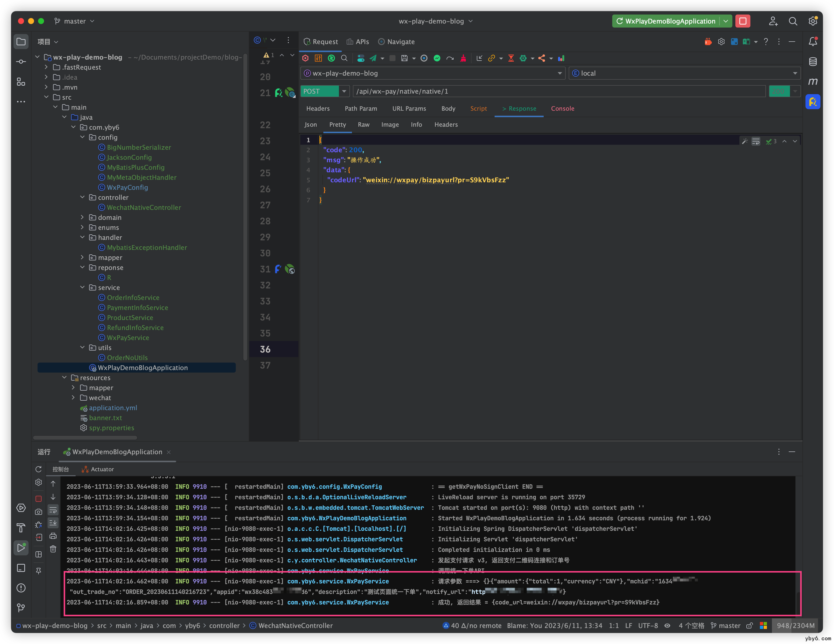This screenshot has height=644, width=834.
Task: Toggle read-only lock icon in status bar
Action: (750, 625)
